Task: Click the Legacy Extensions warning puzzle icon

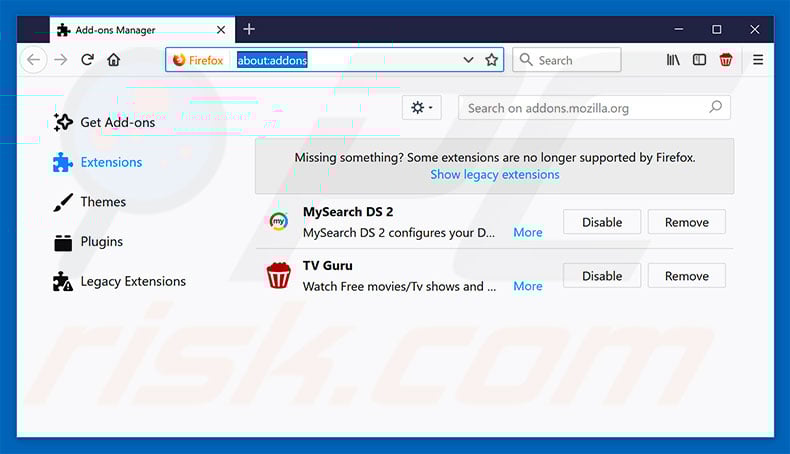Action: 63,282
